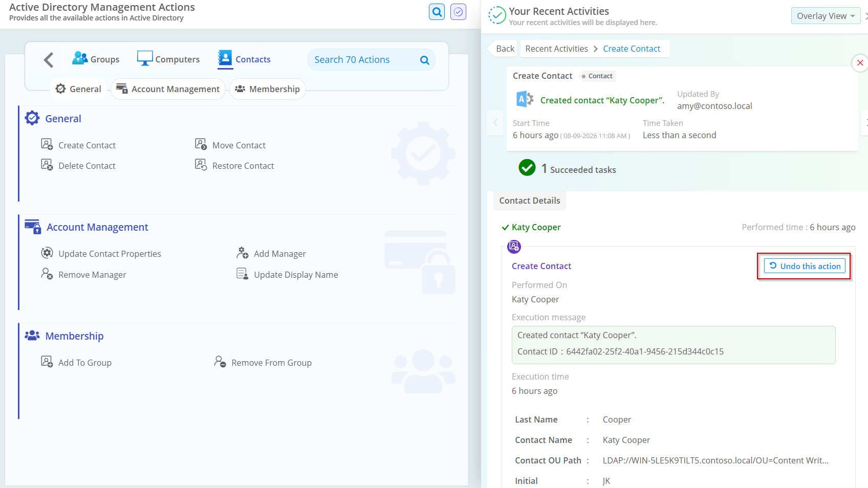Open the Contact Details tab
This screenshot has width=868, height=488.
click(530, 201)
